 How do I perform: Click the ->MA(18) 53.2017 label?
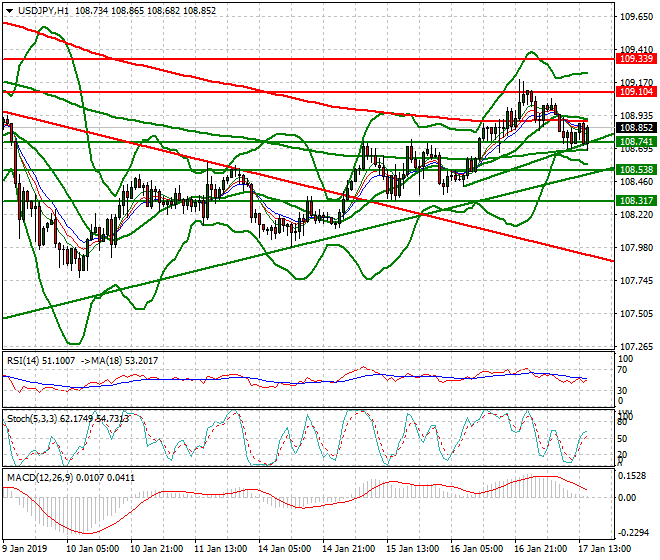pos(120,361)
